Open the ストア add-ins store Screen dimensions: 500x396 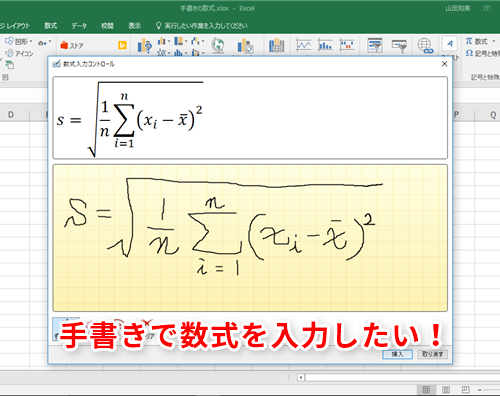[72, 45]
